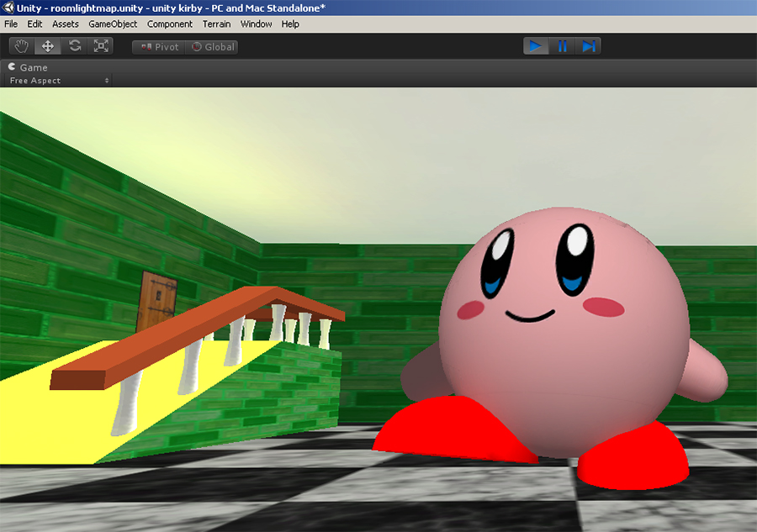
Task: Open the Assets menu
Action: click(x=65, y=24)
